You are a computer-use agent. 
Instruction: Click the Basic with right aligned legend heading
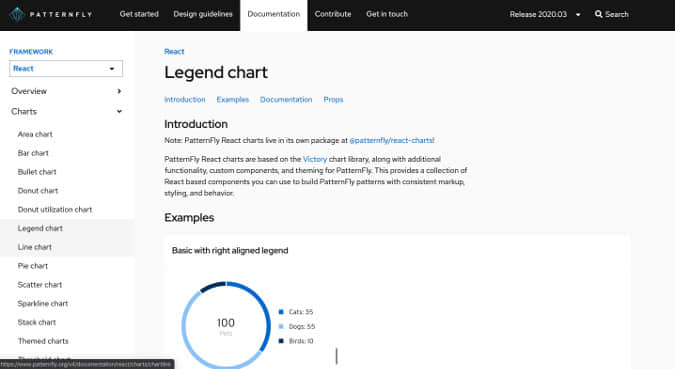point(230,251)
